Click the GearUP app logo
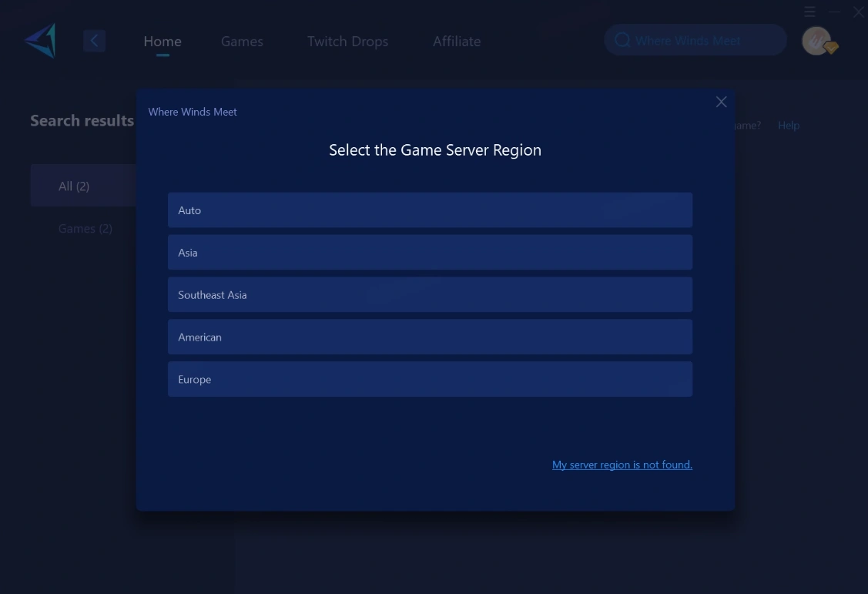The width and height of the screenshot is (868, 594). point(40,41)
